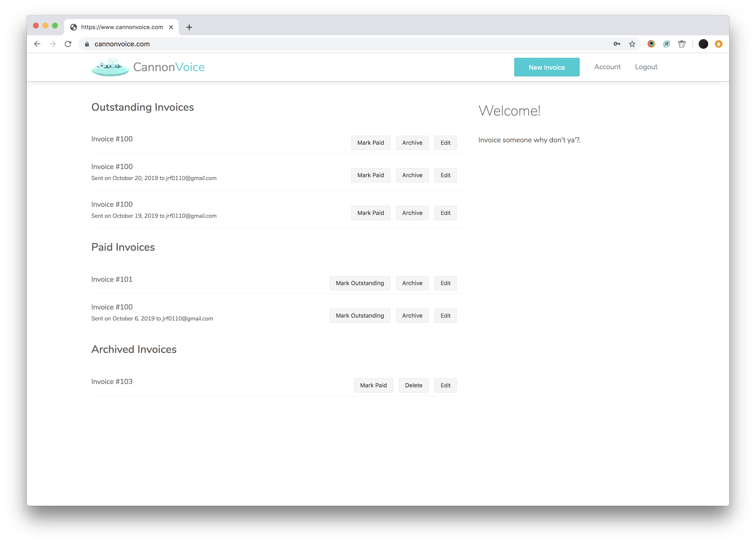Click 'Sent on October 20, 2019' text

(125, 178)
